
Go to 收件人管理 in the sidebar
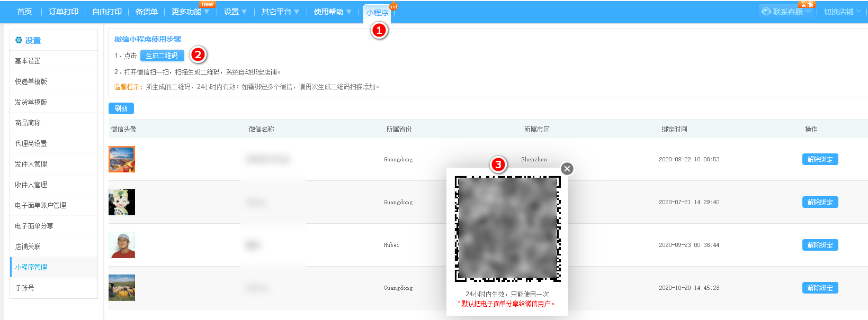(x=53, y=185)
